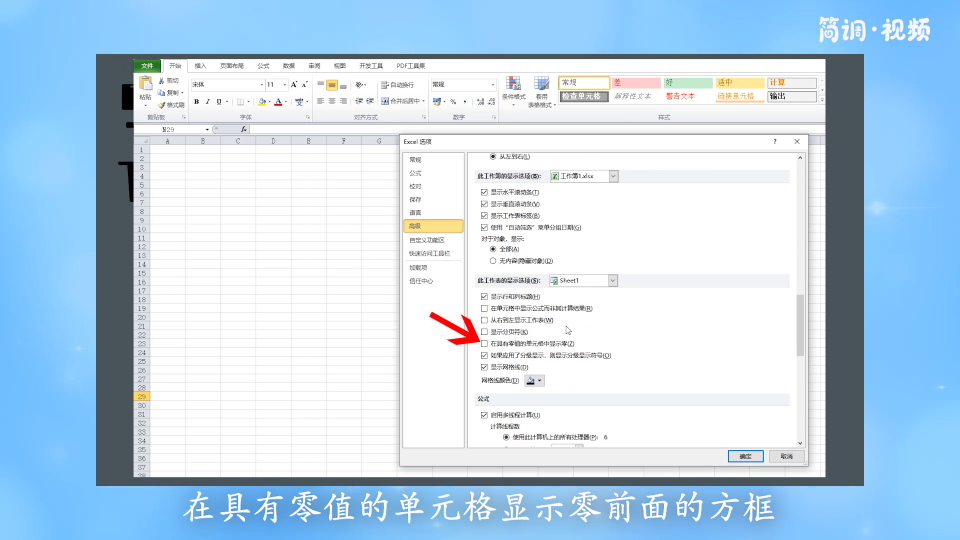Screen dimensions: 960x540
Task: Click the dialog Help question mark icon
Action: 774,142
